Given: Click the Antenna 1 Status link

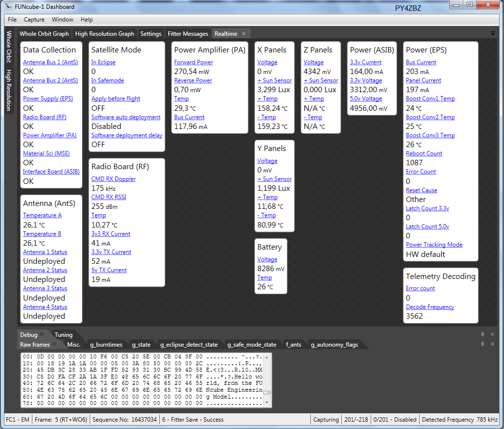Looking at the screenshot, I should tap(45, 252).
